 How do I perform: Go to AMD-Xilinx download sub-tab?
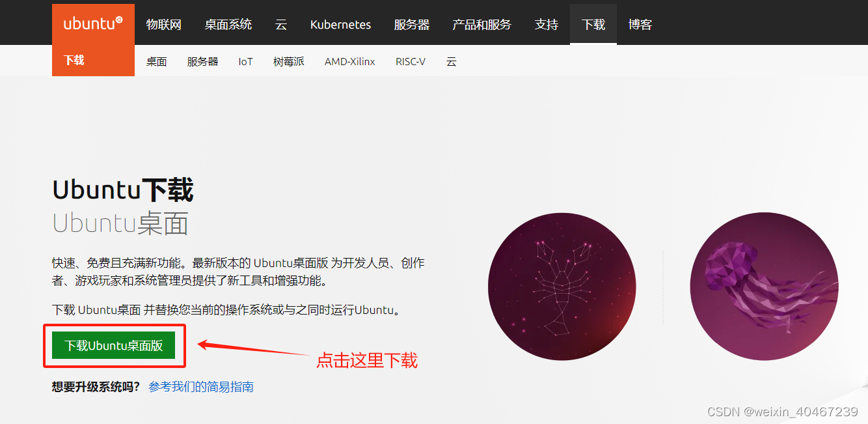(350, 62)
